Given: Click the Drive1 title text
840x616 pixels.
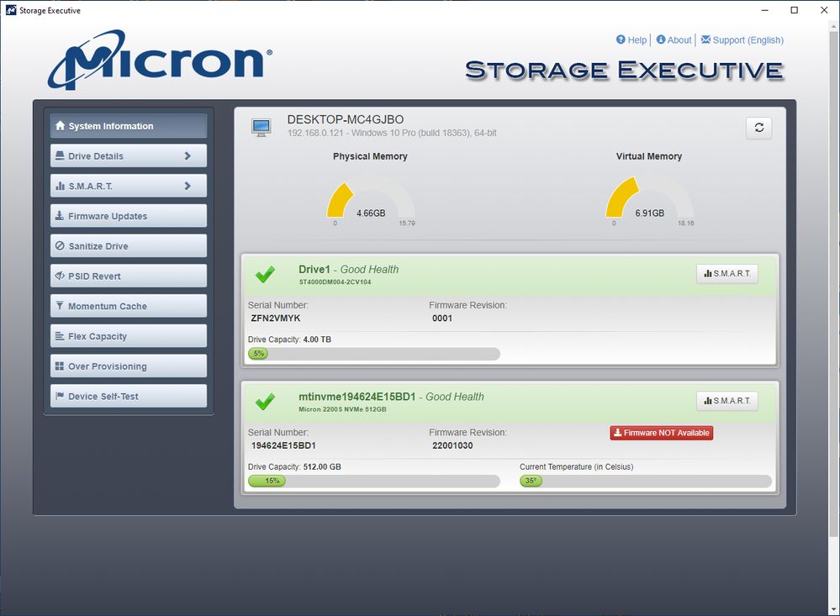Looking at the screenshot, I should click(314, 270).
